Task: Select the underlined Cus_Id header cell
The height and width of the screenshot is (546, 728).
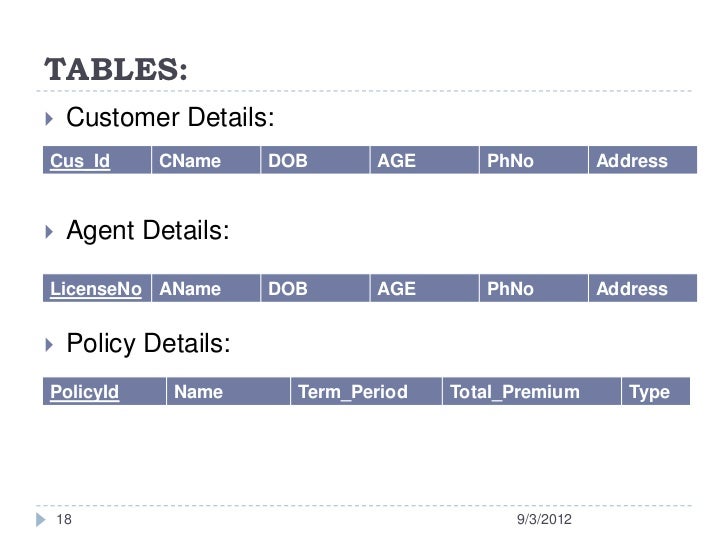Action: [97, 160]
